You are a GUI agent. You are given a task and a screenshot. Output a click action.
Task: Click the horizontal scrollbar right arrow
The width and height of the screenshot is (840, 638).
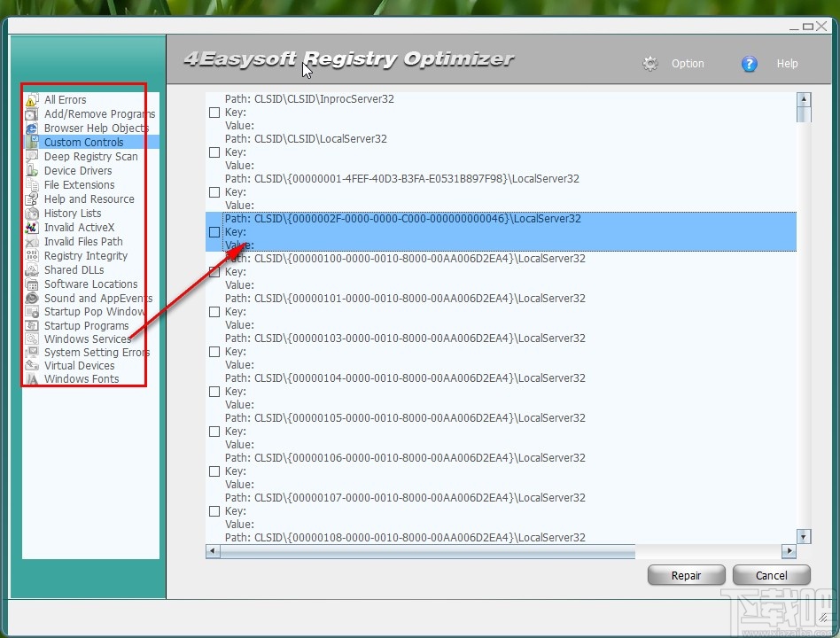[789, 551]
